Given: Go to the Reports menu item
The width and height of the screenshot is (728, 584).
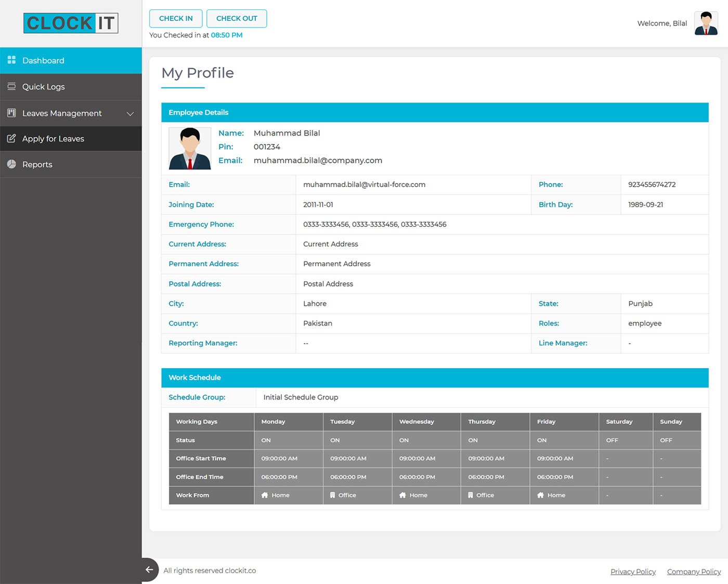Looking at the screenshot, I should [37, 164].
